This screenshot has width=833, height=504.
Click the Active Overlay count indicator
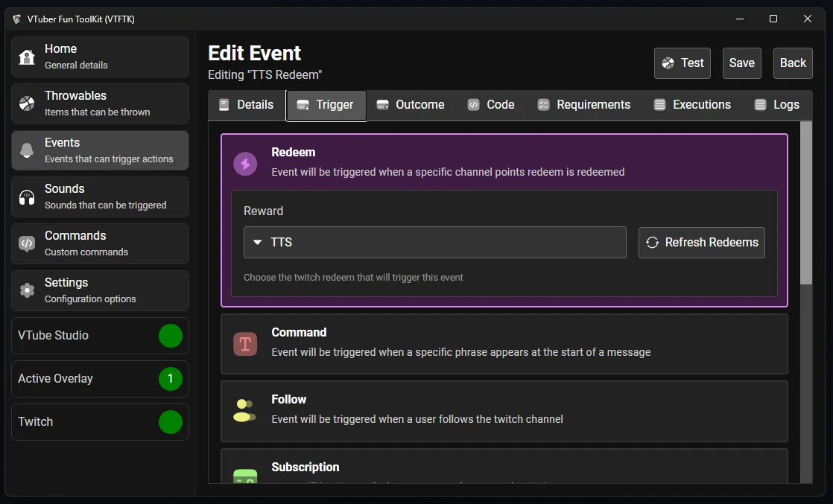170,379
